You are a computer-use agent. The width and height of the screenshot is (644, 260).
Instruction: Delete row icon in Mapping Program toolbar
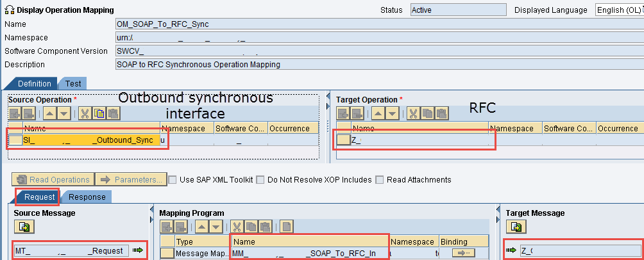180,226
